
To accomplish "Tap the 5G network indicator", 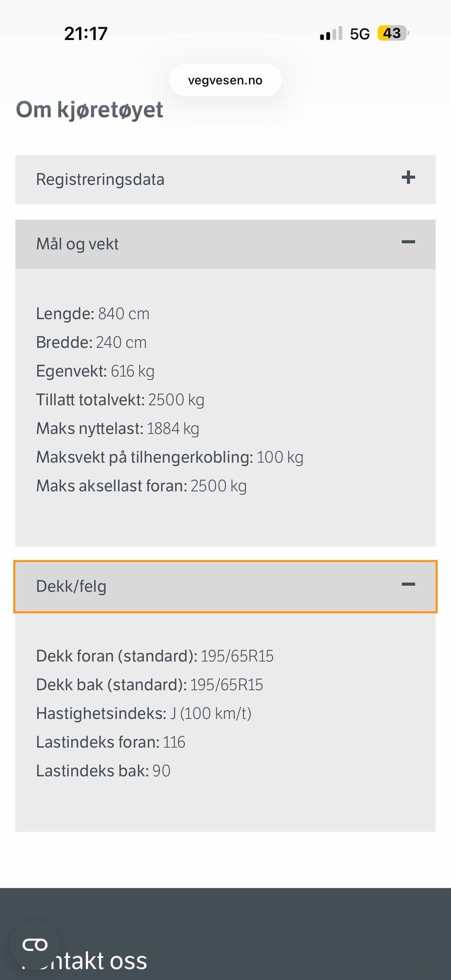I will [360, 34].
